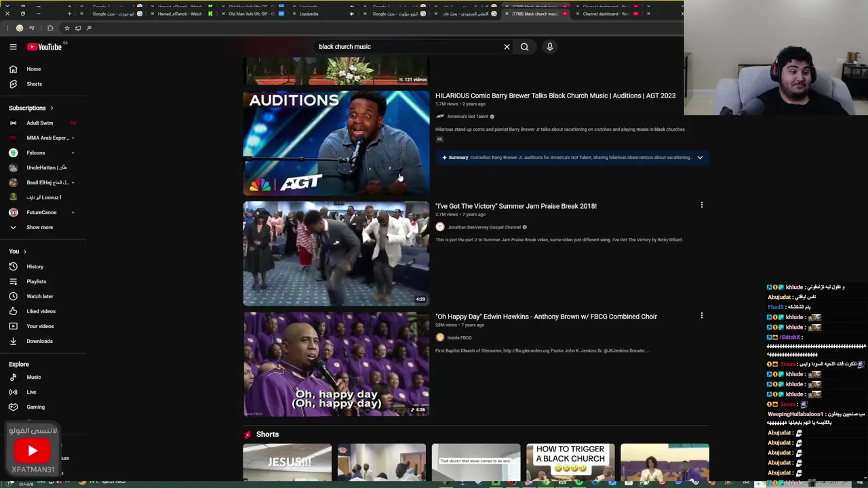Click the Inside FBCG channel name
This screenshot has height=488, width=868.
459,338
